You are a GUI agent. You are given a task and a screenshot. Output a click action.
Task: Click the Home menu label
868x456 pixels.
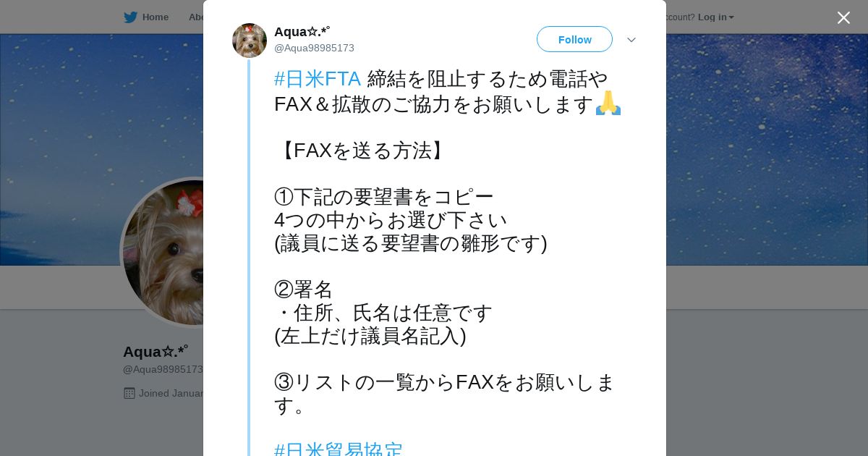tap(156, 17)
